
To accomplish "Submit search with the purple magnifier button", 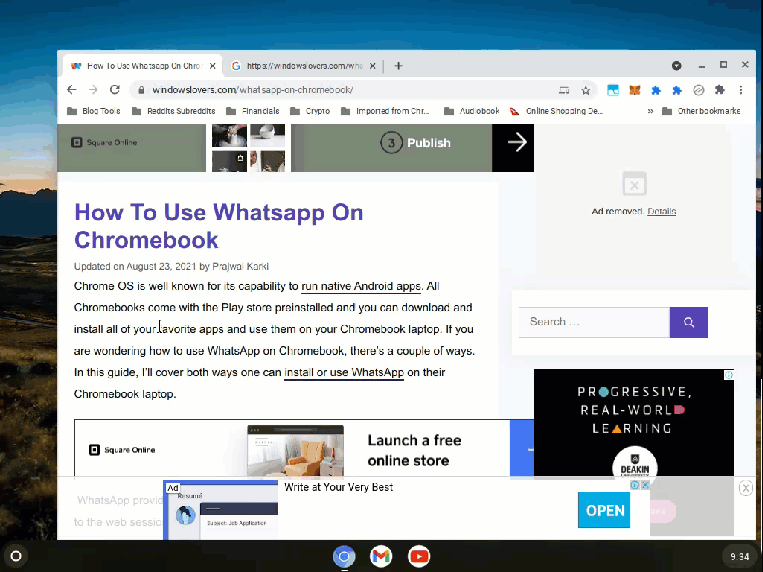I will coord(689,322).
